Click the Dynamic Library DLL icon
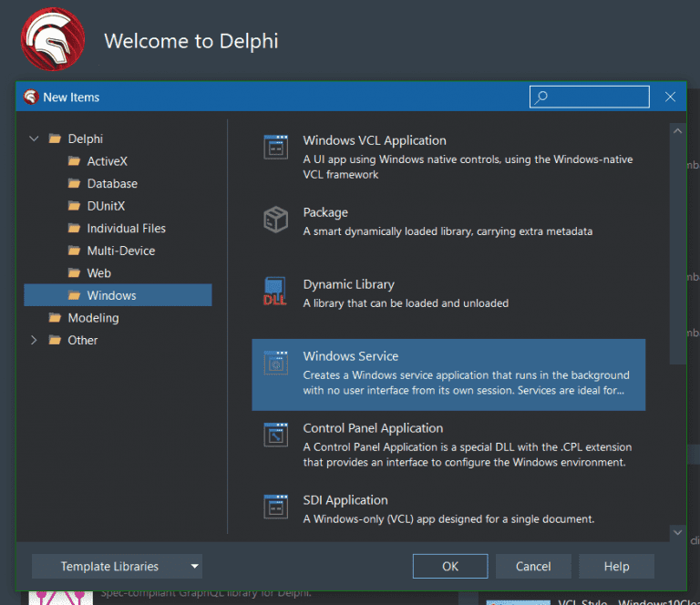 pos(275,291)
